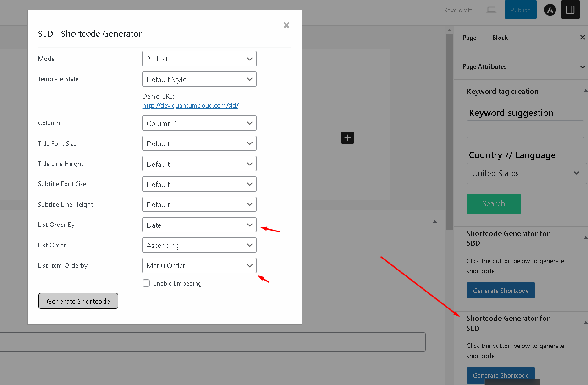The width and height of the screenshot is (588, 385).
Task: Click Generate Shortcode button in the dialog
Action: 78,301
